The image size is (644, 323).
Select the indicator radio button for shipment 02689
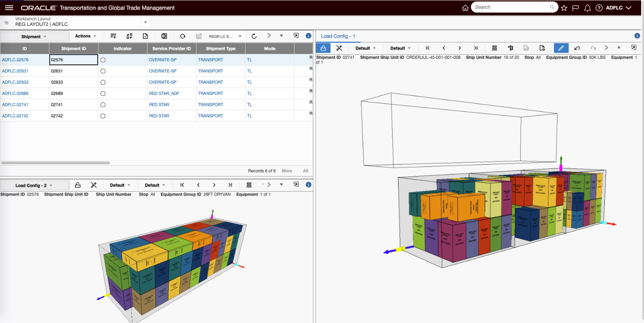[103, 94]
